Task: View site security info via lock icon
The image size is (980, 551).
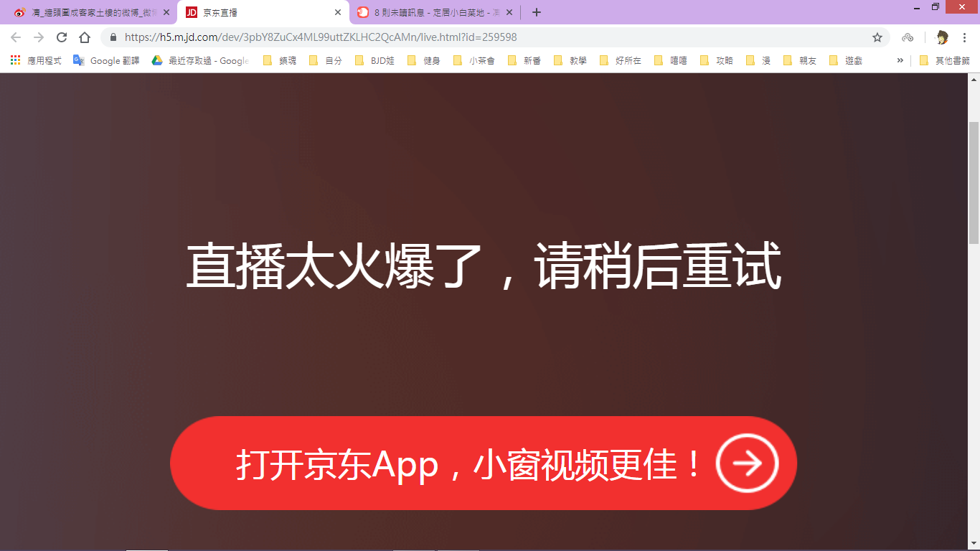Action: pyautogui.click(x=113, y=37)
